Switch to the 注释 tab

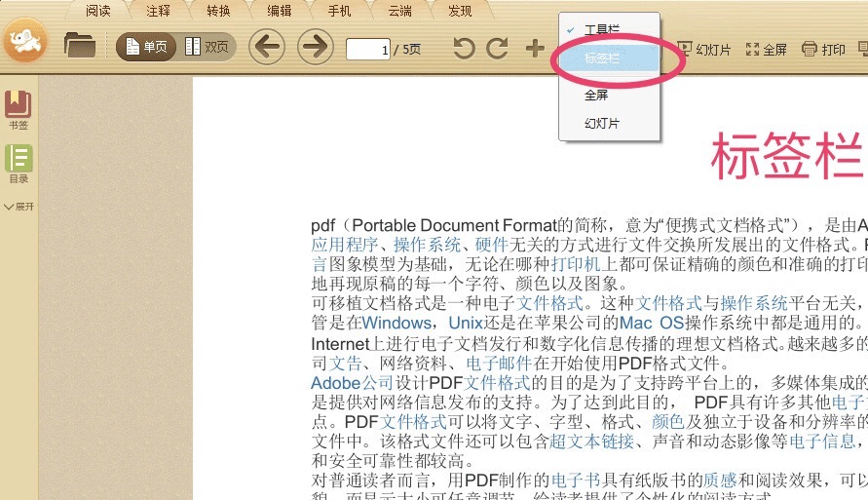tap(158, 12)
